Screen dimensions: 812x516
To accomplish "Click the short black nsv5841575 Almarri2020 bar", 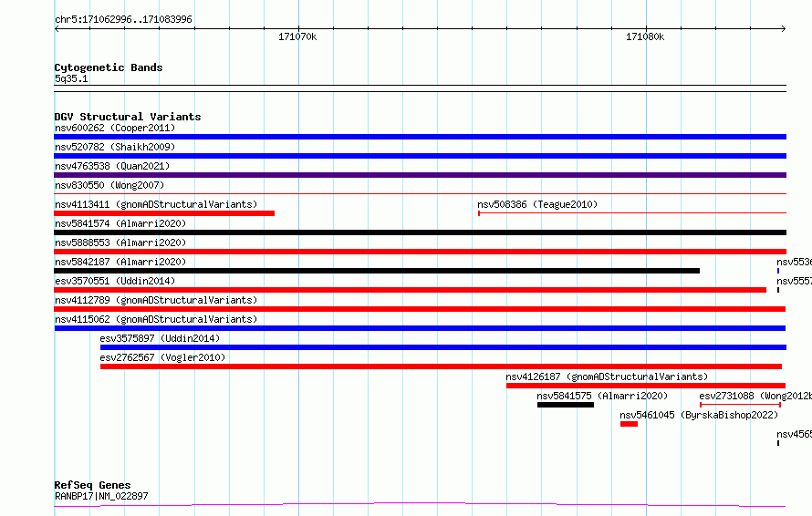I will coord(566,405).
